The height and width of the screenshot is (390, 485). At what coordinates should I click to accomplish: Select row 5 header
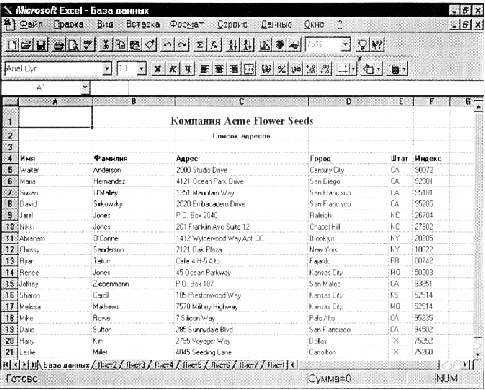click(10, 170)
